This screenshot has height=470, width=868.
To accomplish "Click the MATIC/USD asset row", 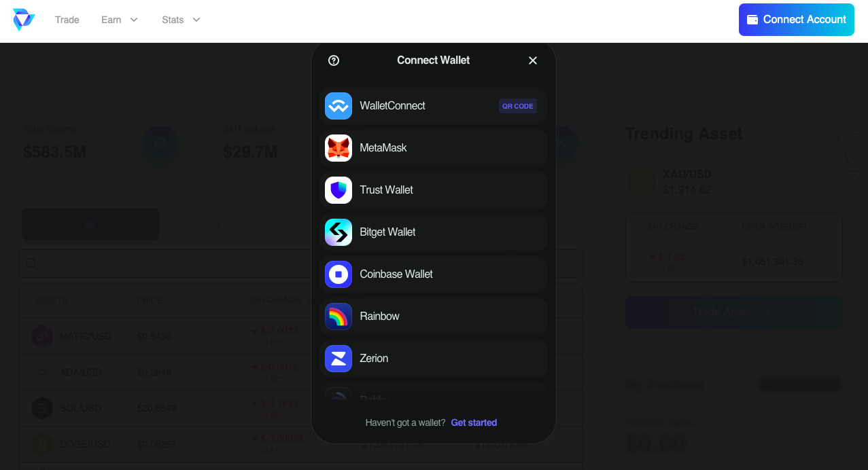I will tap(301, 336).
